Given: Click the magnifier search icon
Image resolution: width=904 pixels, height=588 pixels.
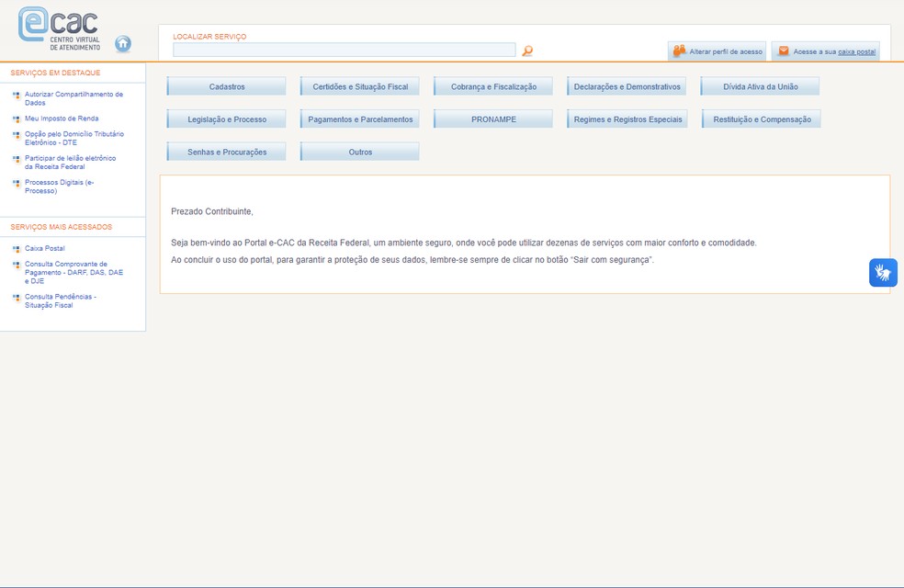Looking at the screenshot, I should (x=527, y=51).
